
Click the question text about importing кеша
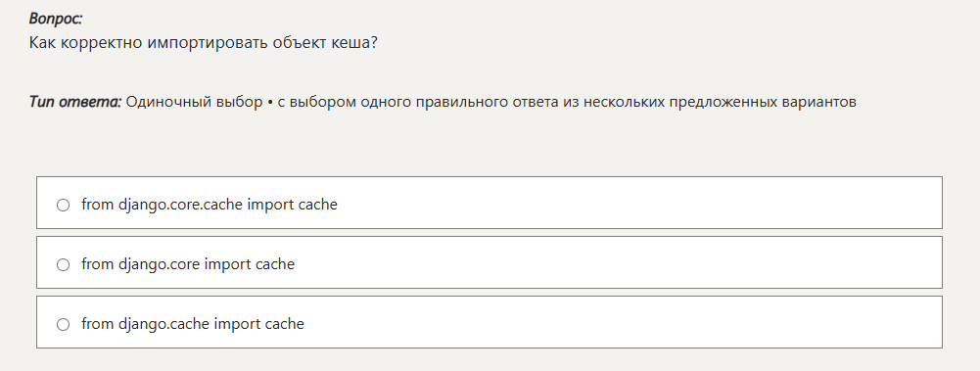click(203, 44)
